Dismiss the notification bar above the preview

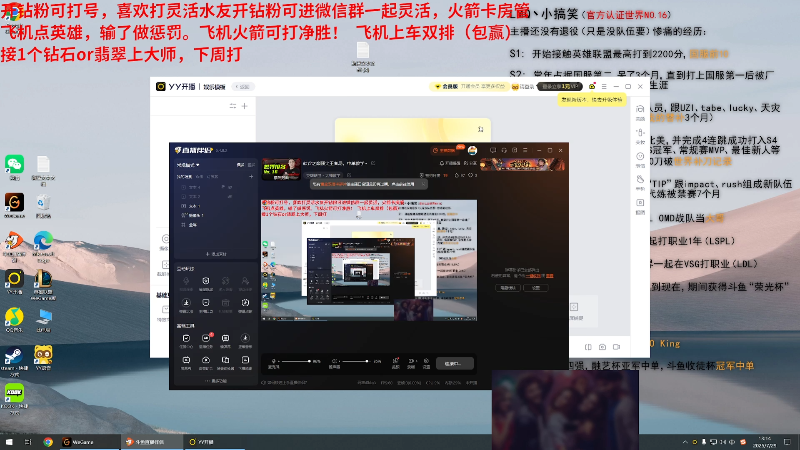coord(423,184)
